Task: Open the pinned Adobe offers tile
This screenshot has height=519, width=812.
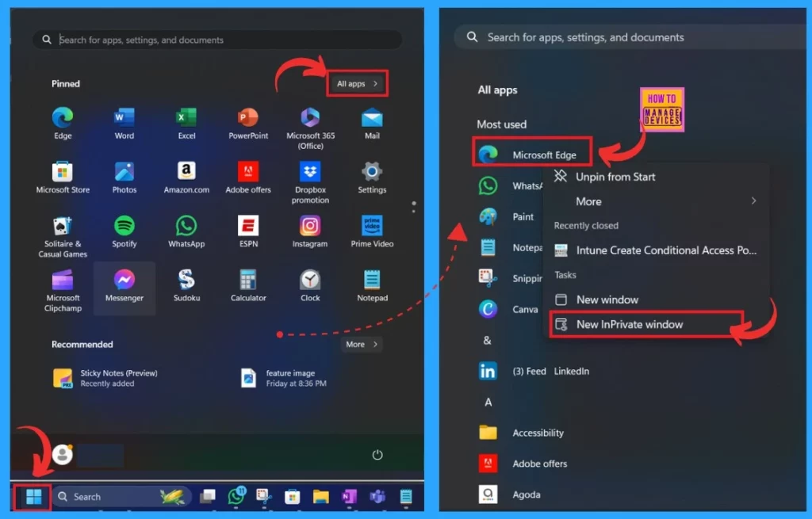Action: click(248, 177)
